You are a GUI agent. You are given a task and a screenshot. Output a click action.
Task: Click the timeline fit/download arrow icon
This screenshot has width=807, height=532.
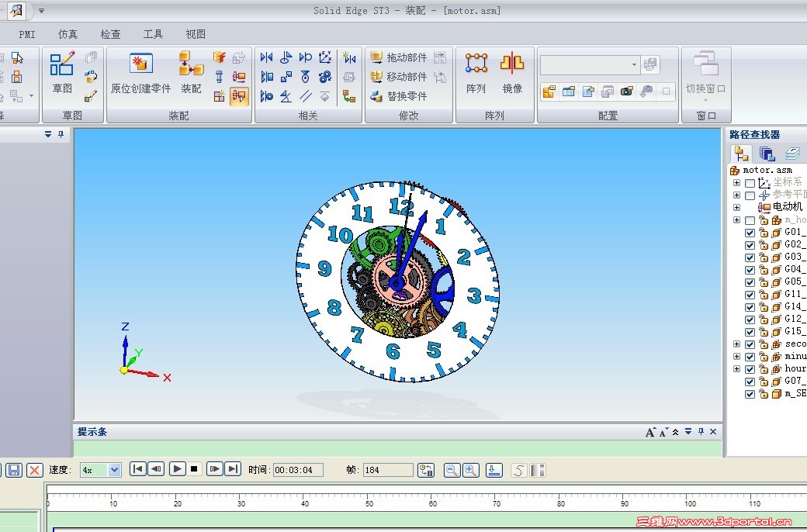(494, 470)
